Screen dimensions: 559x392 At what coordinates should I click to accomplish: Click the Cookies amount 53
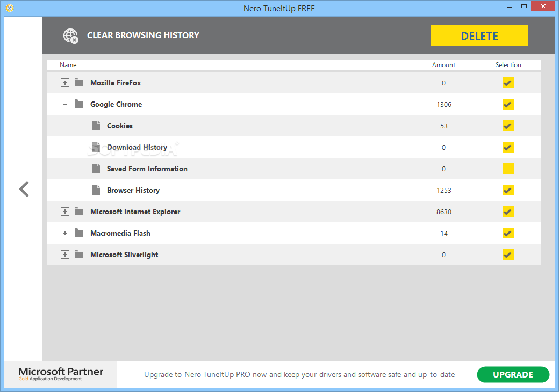(x=443, y=126)
